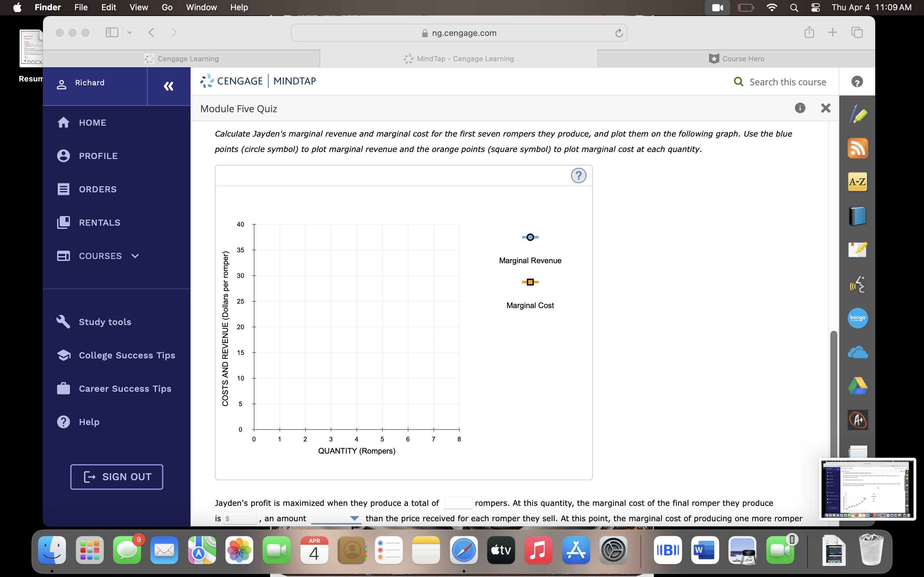Switch to the Course Hero tab
Image resolution: width=924 pixels, height=577 pixels.
coord(737,58)
